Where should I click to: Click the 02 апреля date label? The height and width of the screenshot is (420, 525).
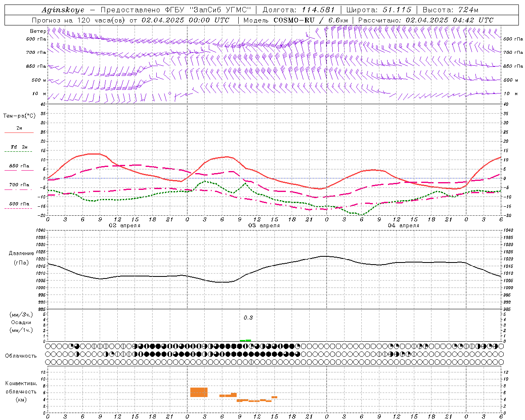coord(124,225)
